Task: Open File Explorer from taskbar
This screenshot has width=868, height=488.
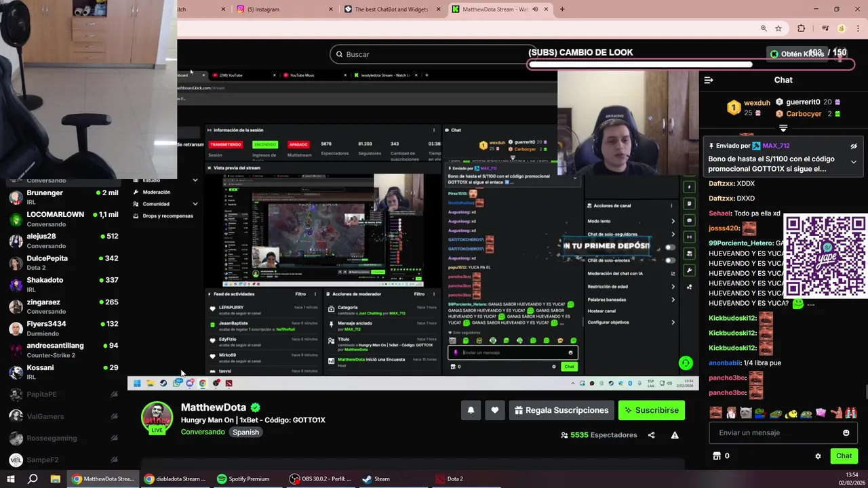Action: pyautogui.click(x=56, y=479)
